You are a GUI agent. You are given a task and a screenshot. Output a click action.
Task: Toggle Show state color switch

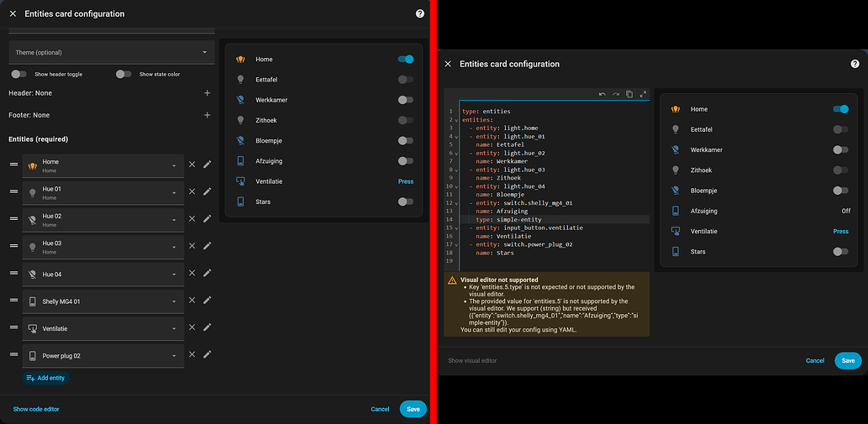pyautogui.click(x=124, y=74)
